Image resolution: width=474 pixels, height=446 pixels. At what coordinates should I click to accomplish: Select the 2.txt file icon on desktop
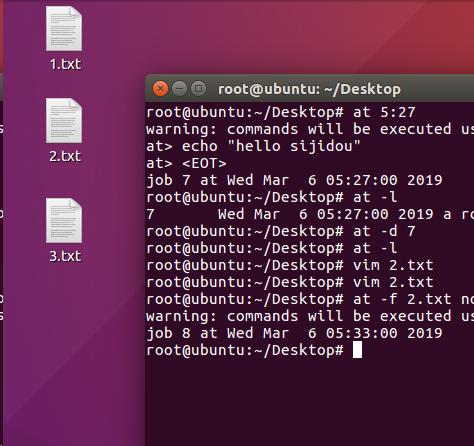coord(64,121)
